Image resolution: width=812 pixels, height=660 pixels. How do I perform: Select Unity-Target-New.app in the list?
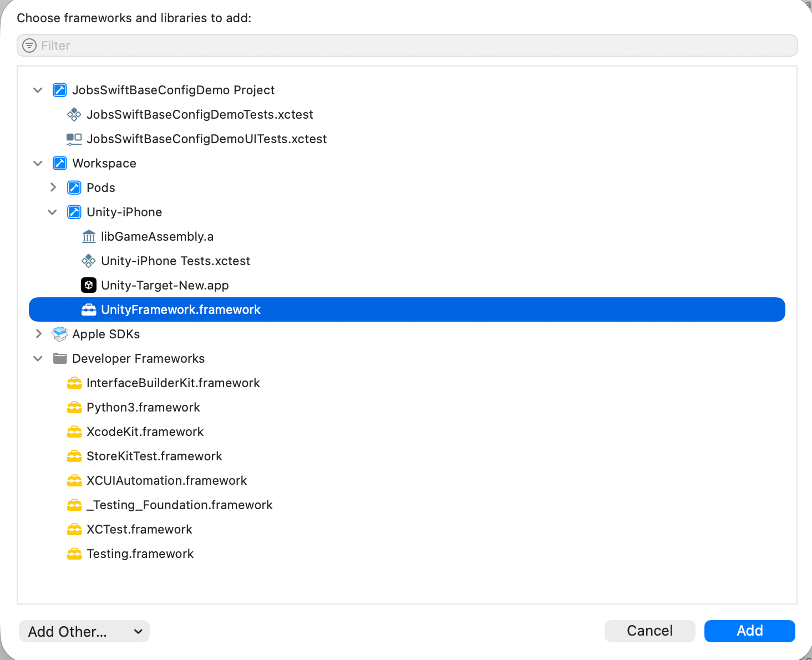[407, 285]
